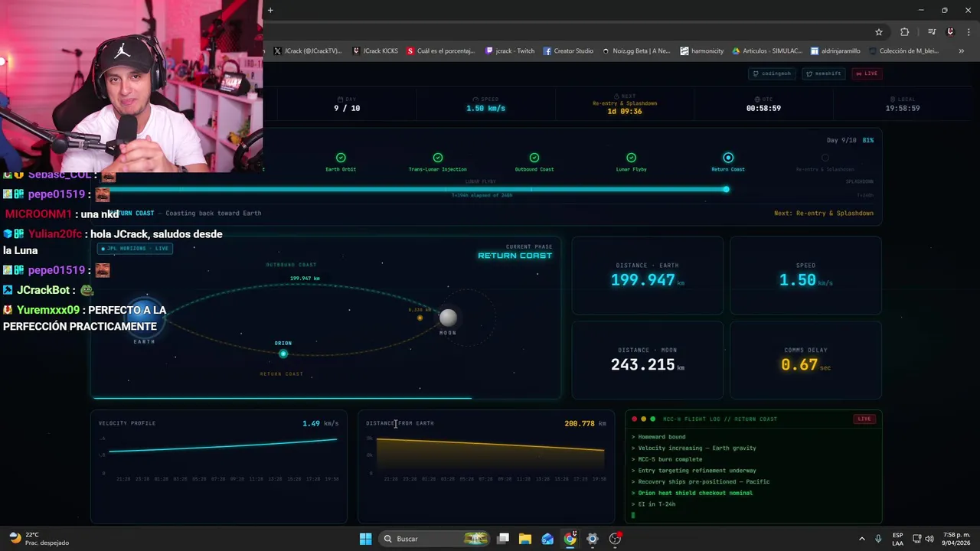This screenshot has height=551, width=980.
Task: Click the Re-entry countdown 1d 09:36
Action: 625,112
